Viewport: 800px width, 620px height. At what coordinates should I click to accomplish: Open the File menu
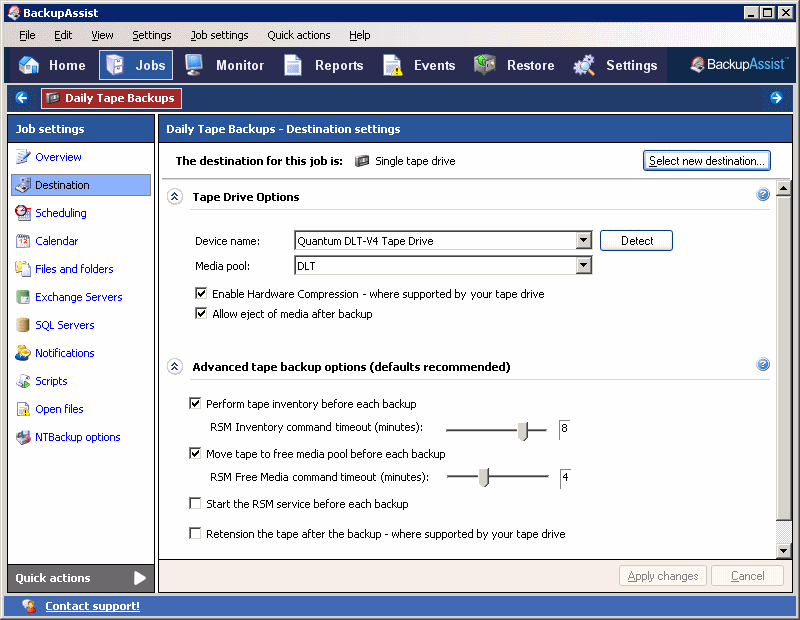[27, 35]
